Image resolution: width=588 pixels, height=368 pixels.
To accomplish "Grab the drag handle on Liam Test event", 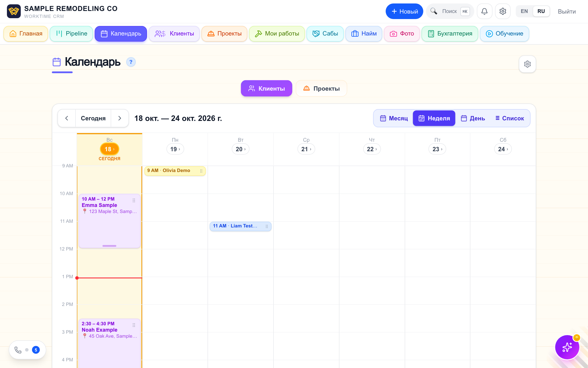I will pyautogui.click(x=267, y=226).
